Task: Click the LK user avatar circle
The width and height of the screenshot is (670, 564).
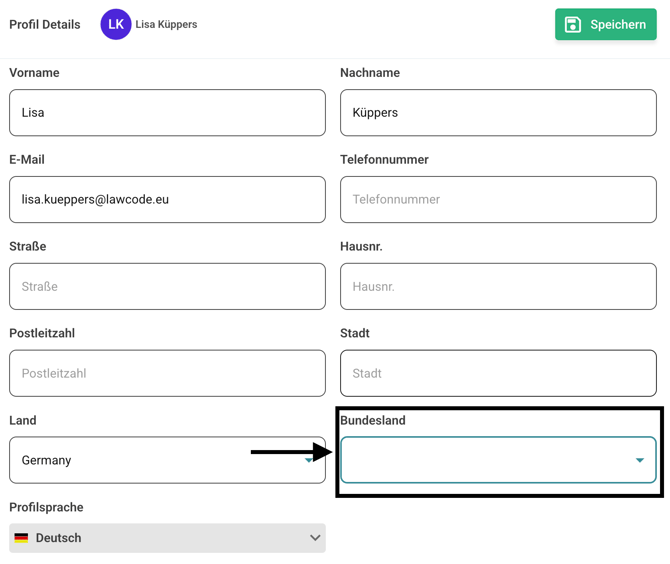Action: click(x=116, y=24)
